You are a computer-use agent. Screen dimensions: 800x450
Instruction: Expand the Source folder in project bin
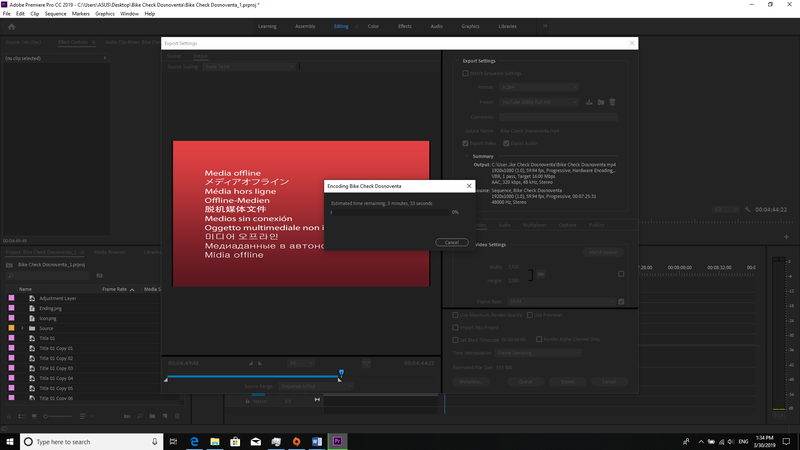tap(21, 328)
